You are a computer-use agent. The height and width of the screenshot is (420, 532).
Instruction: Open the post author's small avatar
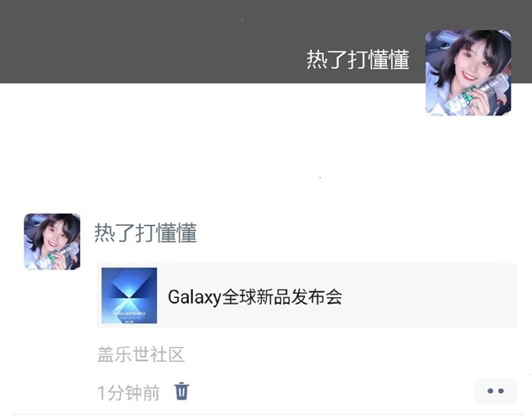click(52, 242)
